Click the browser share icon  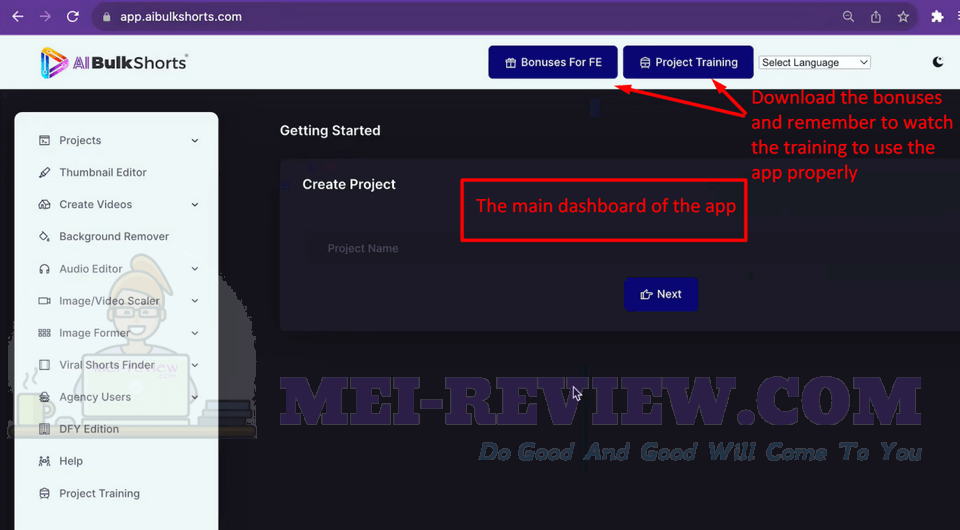coord(876,17)
